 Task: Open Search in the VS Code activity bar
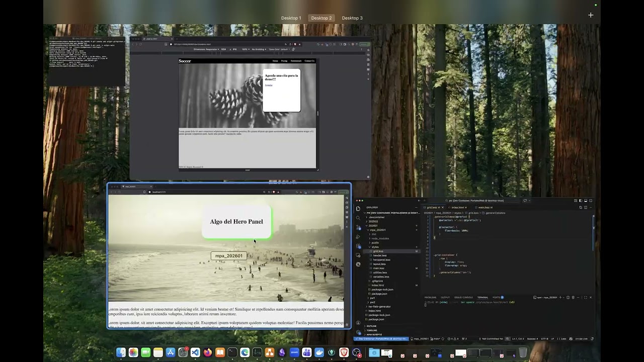(x=358, y=218)
